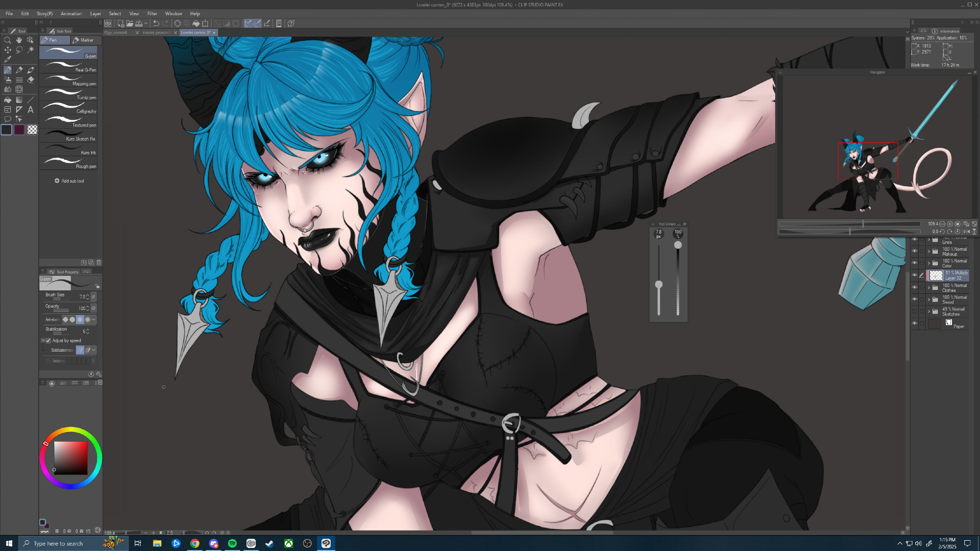Click the New document icon
This screenshot has height=551, width=980.
pos(121,23)
